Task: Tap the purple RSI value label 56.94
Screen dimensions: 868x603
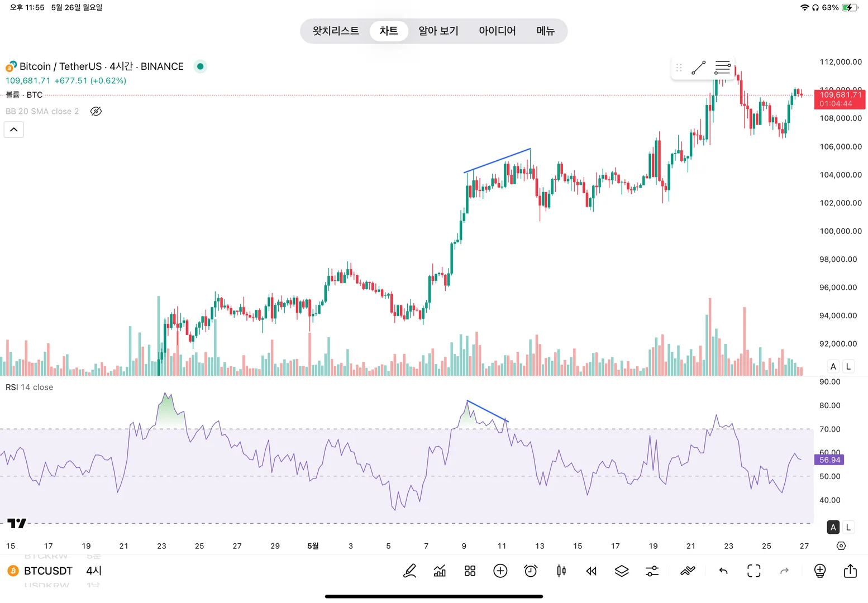Action: [829, 460]
